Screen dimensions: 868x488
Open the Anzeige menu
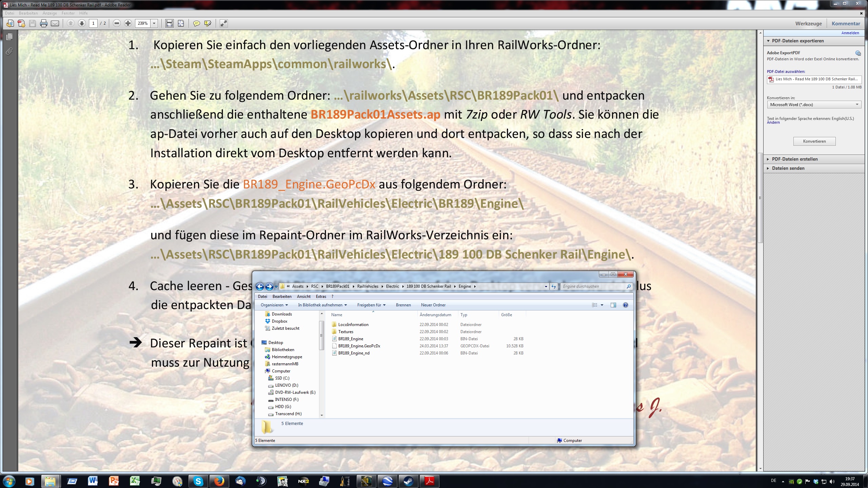(x=50, y=13)
